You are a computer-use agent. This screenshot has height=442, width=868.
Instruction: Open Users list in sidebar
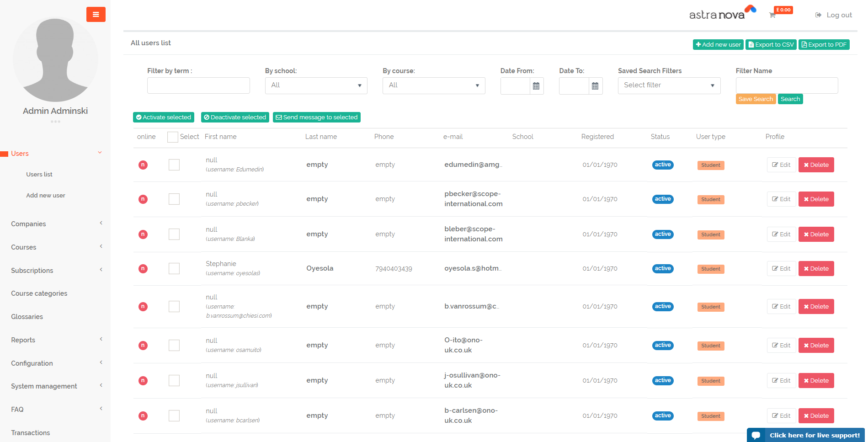pos(39,175)
